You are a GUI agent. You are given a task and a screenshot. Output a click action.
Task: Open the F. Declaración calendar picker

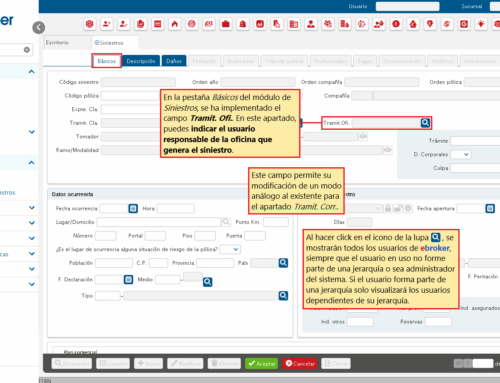coord(128,279)
